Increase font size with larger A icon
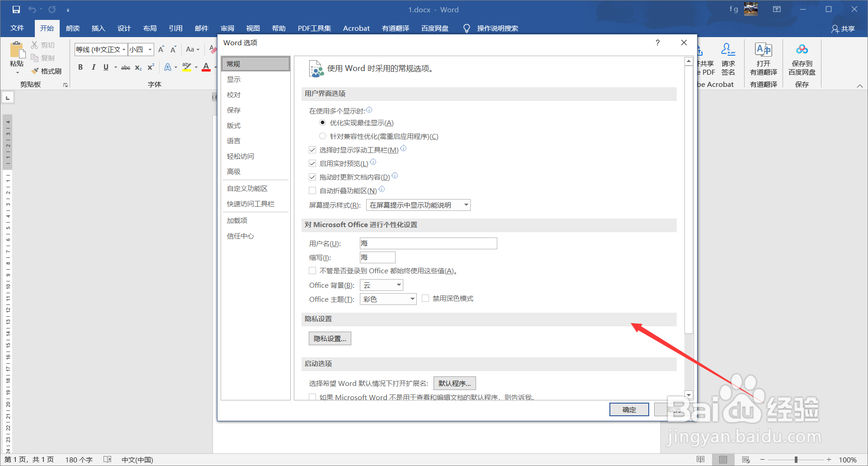Image resolution: width=868 pixels, height=466 pixels. (x=161, y=49)
